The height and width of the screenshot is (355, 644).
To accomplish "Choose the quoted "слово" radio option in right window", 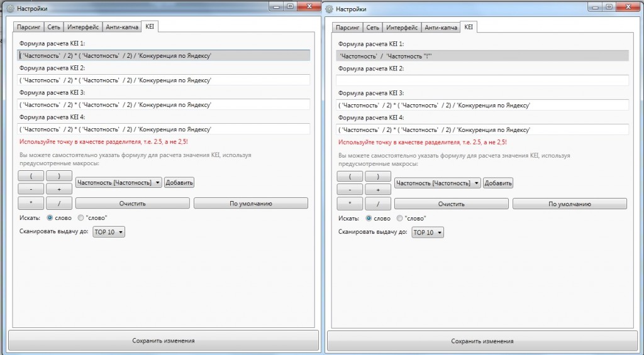I will click(399, 219).
